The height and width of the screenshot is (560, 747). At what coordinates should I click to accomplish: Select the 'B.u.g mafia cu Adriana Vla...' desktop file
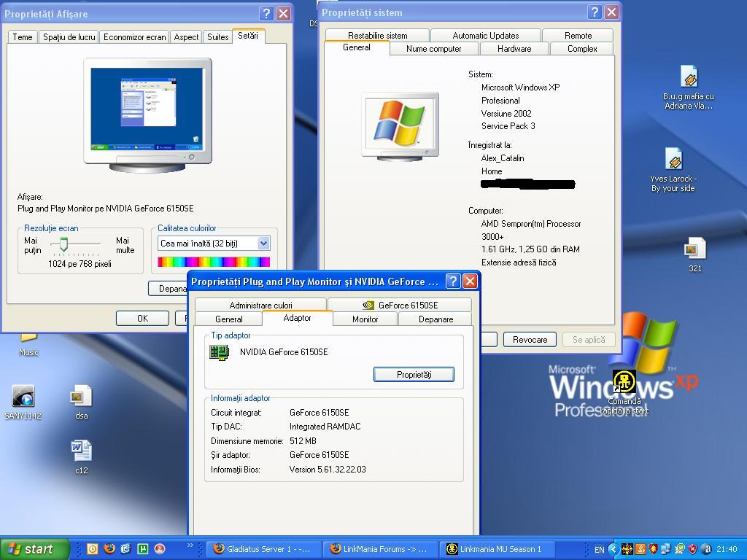pos(689,87)
